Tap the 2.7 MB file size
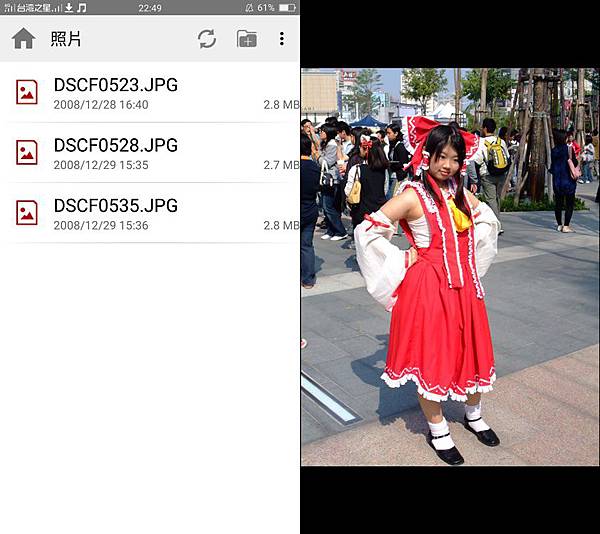The height and width of the screenshot is (534, 600). click(281, 165)
